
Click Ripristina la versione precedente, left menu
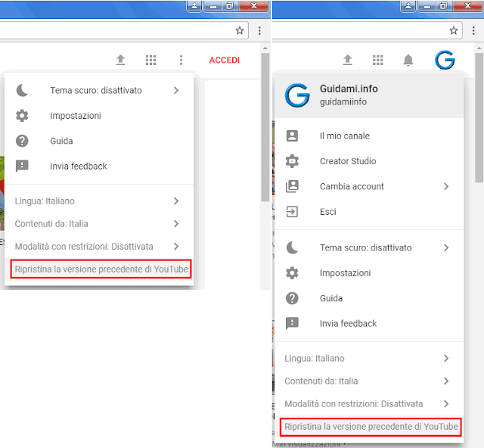click(x=101, y=269)
